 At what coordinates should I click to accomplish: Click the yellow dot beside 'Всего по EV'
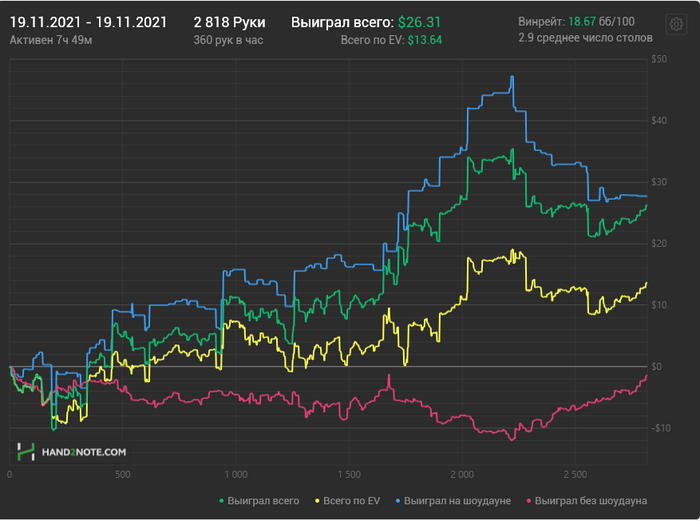pyautogui.click(x=317, y=501)
